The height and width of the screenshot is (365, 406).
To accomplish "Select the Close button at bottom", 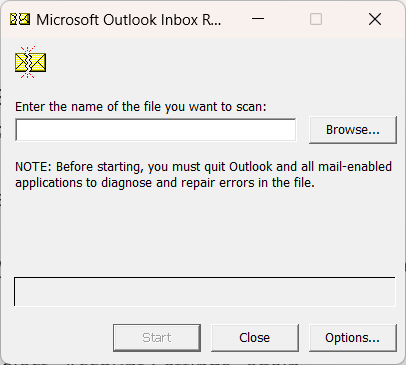I will pyautogui.click(x=255, y=338).
